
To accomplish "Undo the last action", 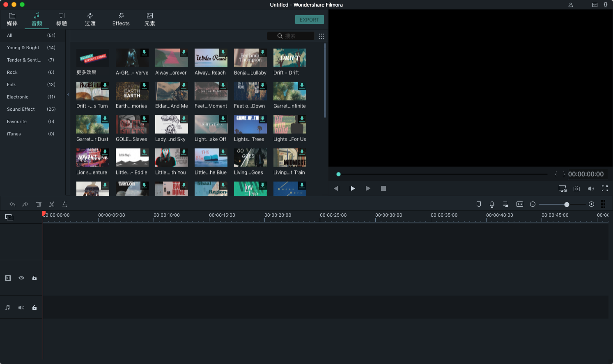I will point(12,204).
